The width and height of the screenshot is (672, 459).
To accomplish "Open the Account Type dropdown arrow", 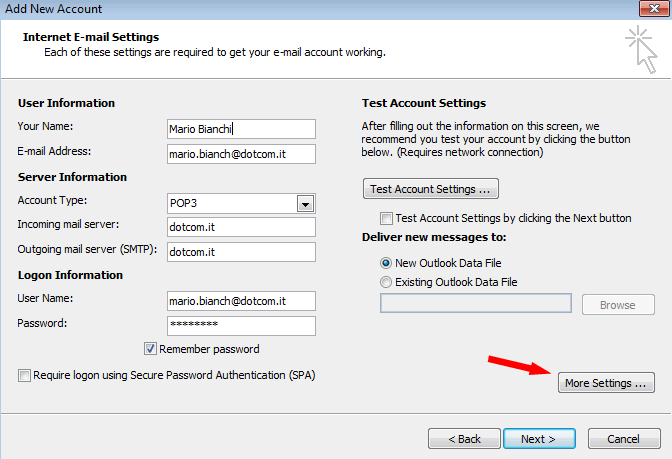I will (305, 204).
